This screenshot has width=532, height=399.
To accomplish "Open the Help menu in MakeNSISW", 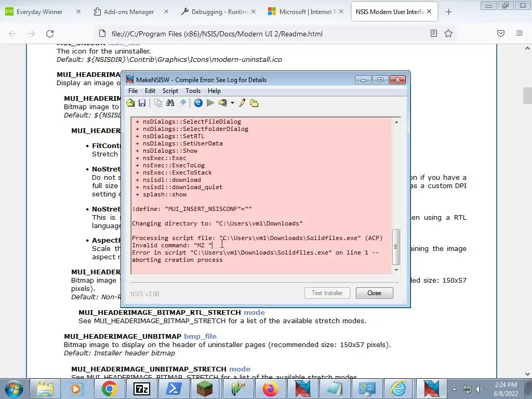I will tap(214, 91).
